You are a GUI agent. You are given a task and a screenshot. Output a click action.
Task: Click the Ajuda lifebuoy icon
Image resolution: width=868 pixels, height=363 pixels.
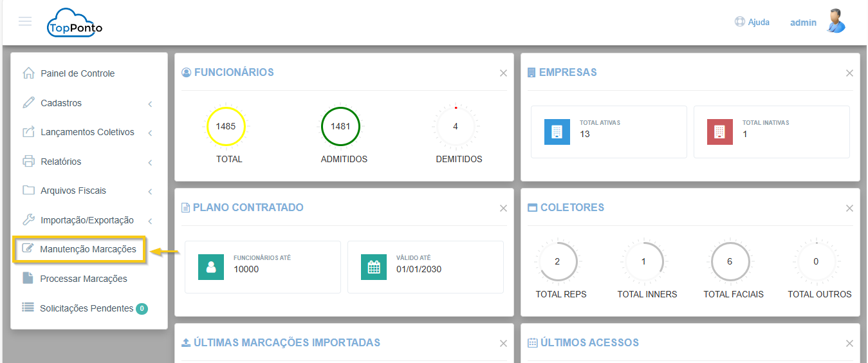point(739,22)
